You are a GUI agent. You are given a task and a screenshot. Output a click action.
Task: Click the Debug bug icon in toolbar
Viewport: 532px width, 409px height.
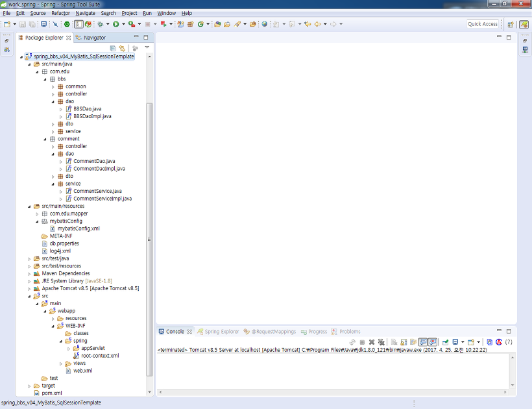click(101, 24)
